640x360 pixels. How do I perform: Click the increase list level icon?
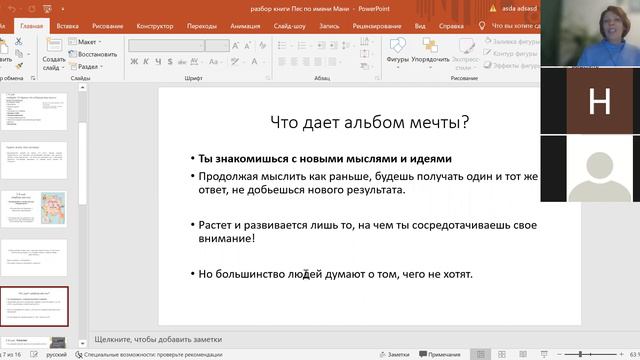tap(333, 46)
